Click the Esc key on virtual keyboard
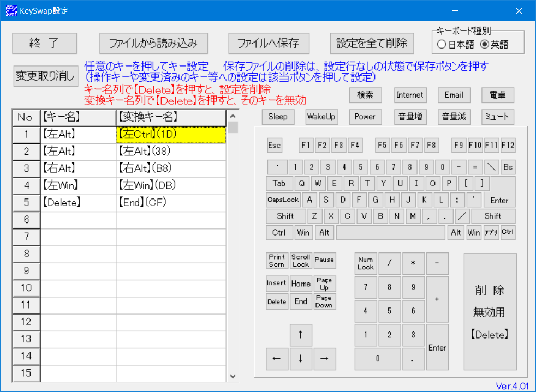 pos(274,146)
